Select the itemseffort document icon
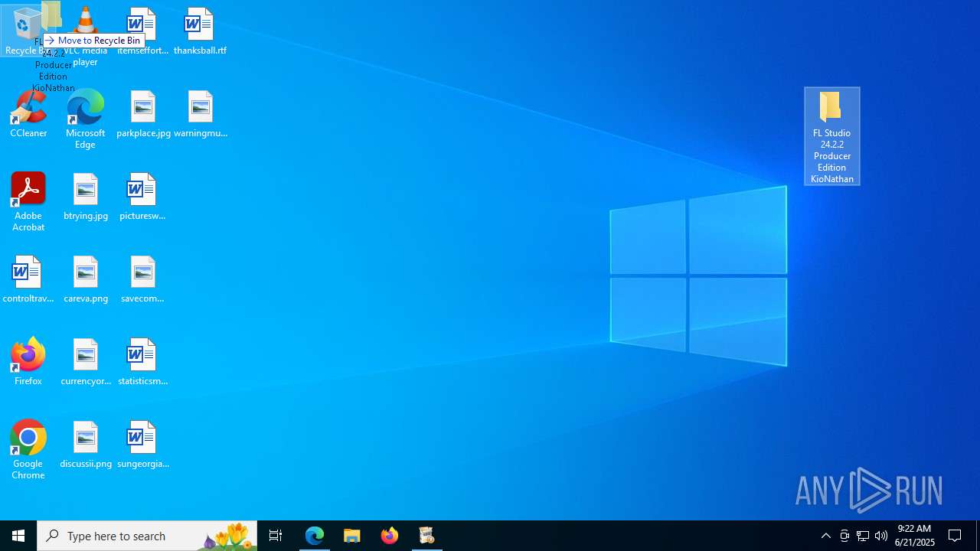 pos(142,31)
